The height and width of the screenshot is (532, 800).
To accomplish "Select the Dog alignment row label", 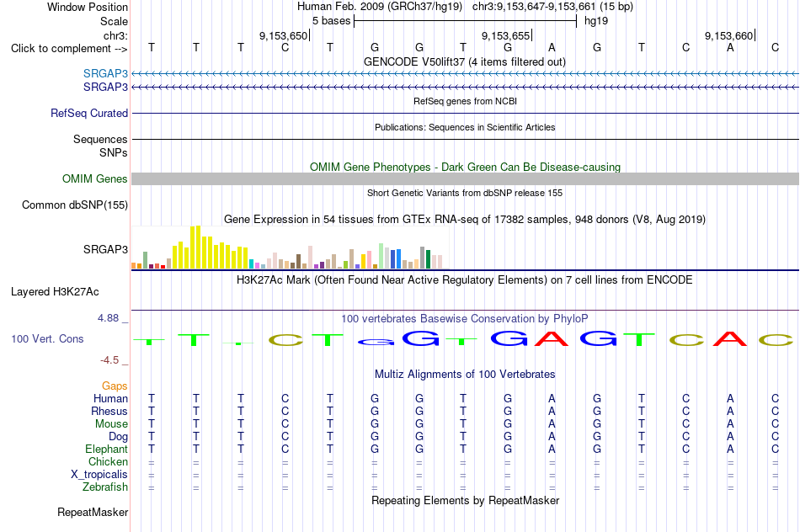I will click(x=119, y=437).
